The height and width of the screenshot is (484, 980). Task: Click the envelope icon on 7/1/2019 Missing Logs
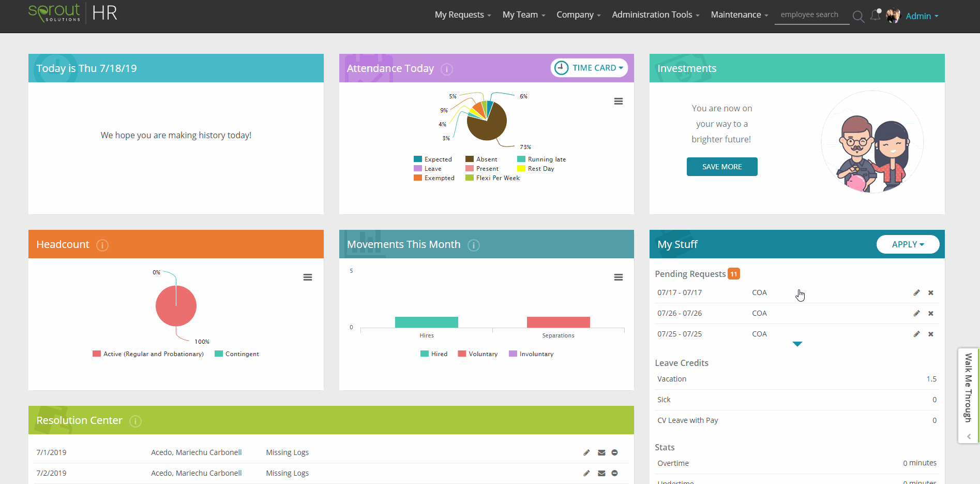pos(601,452)
